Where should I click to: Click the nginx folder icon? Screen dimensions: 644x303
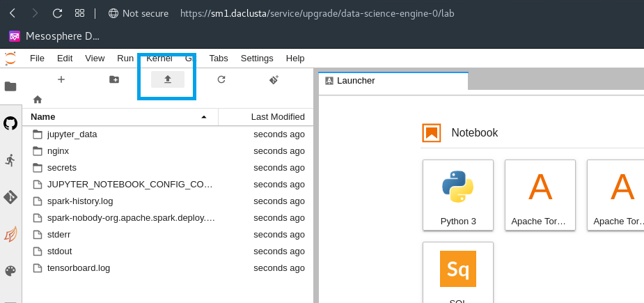(38, 151)
